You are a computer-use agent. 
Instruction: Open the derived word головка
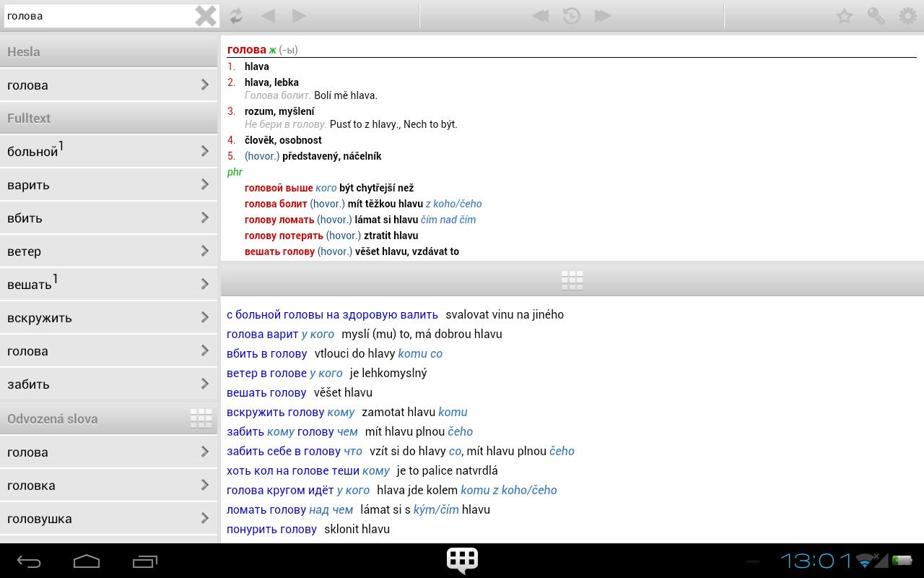108,485
